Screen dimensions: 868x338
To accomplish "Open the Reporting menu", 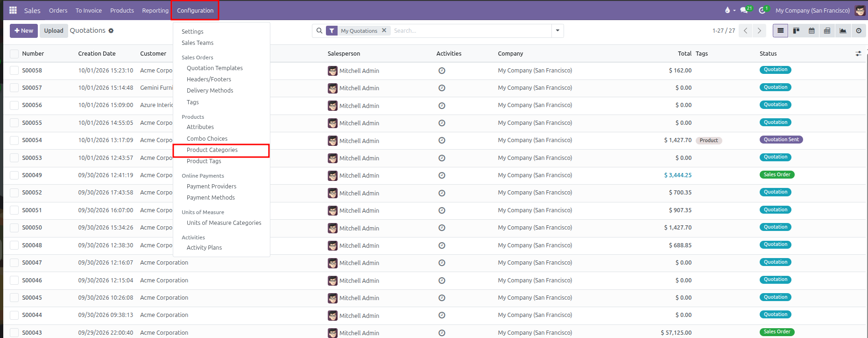I will pos(155,10).
